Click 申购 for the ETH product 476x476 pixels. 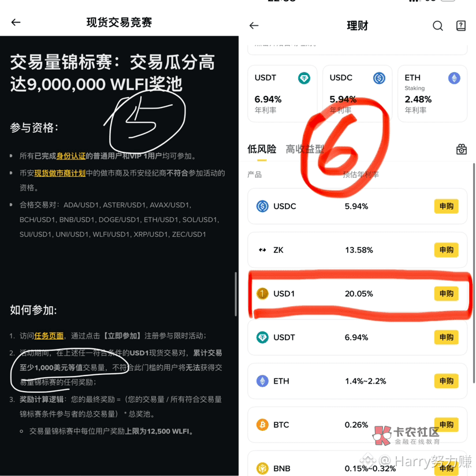coord(446,381)
